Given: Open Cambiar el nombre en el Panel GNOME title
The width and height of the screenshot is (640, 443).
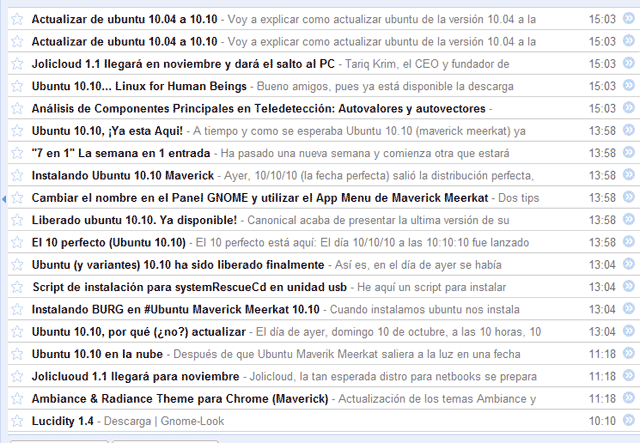Looking at the screenshot, I should pos(260,198).
